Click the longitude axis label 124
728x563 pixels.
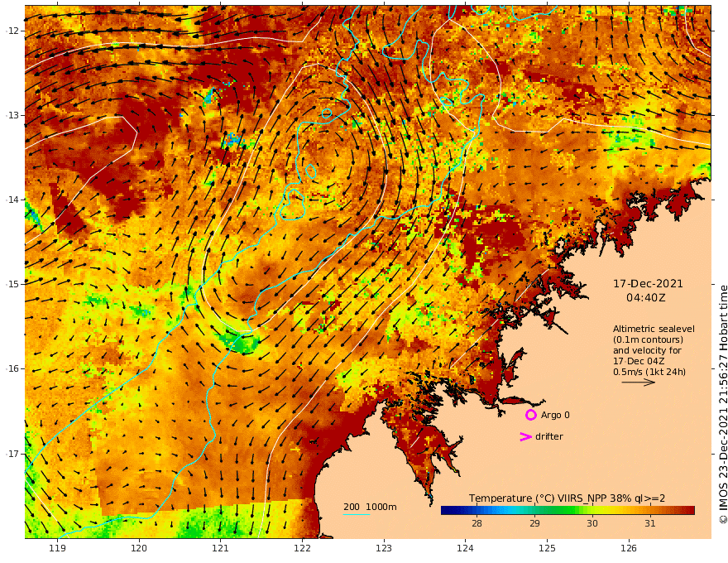click(466, 548)
